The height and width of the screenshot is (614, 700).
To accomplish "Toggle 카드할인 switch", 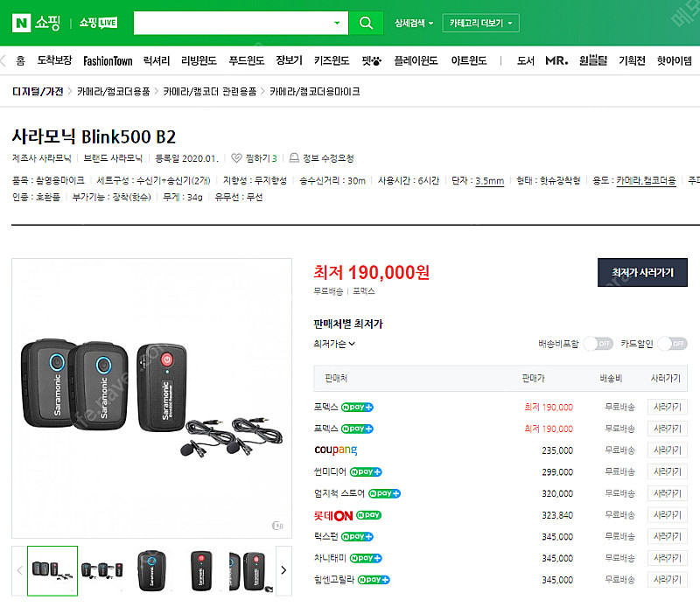I will click(x=672, y=344).
